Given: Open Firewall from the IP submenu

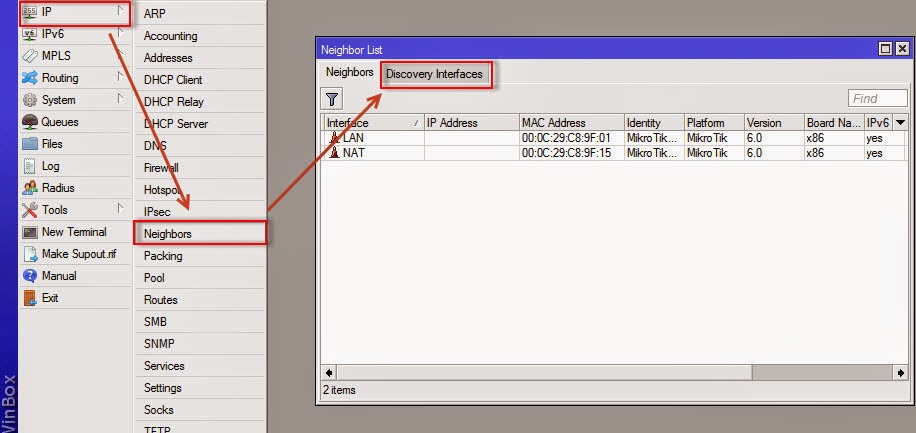Looking at the screenshot, I should tap(162, 168).
